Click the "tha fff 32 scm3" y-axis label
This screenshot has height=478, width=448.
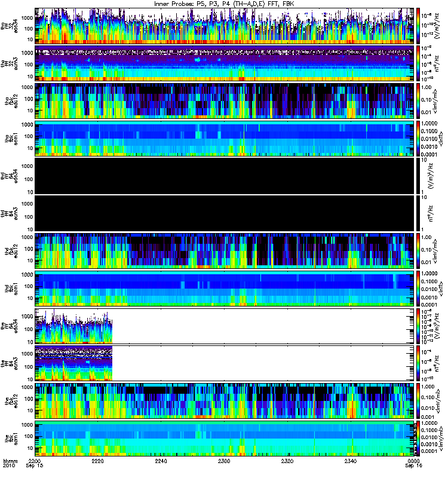pyautogui.click(x=10, y=64)
